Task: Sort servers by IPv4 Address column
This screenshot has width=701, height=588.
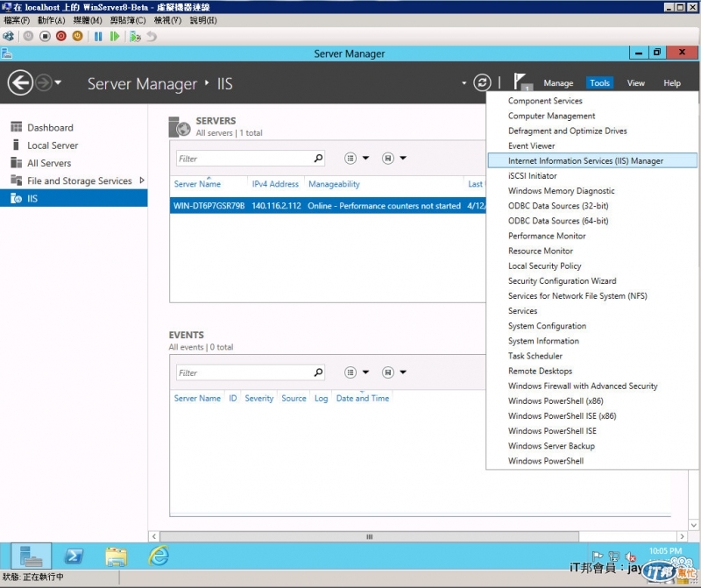Action: [275, 184]
